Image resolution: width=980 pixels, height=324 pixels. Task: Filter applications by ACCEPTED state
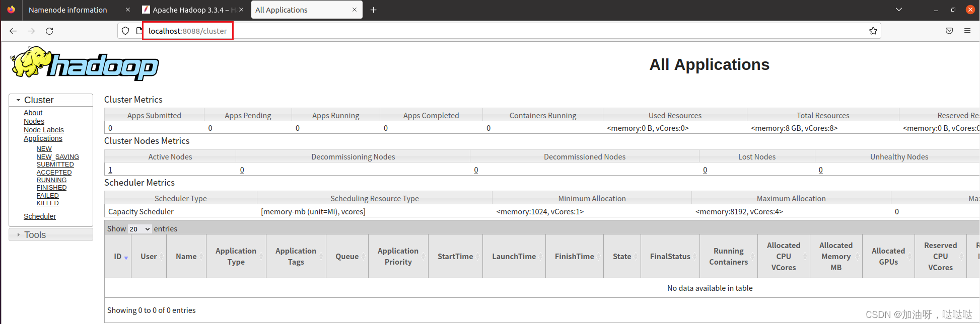point(54,173)
